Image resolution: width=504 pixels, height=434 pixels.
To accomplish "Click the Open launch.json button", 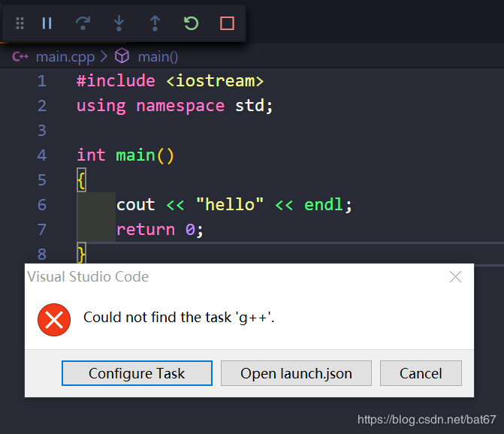I will coord(296,373).
